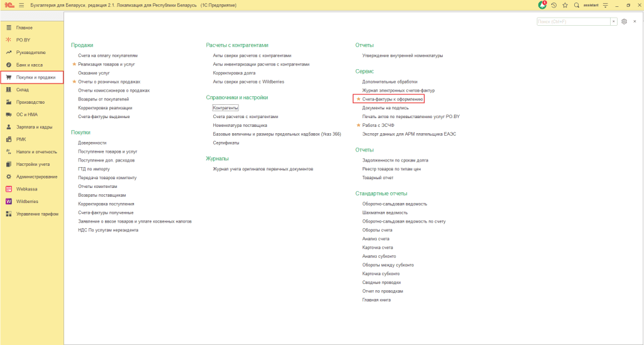Toggle favorite star of Отчеты о розничных продажах
The width and height of the screenshot is (644, 345).
[74, 82]
